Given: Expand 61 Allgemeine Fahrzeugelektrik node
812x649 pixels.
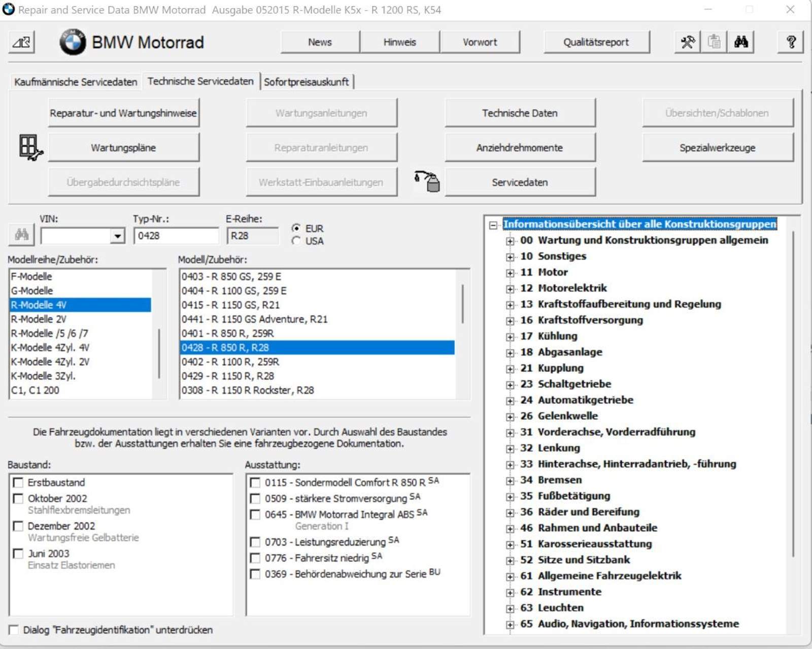Looking at the screenshot, I should [510, 576].
